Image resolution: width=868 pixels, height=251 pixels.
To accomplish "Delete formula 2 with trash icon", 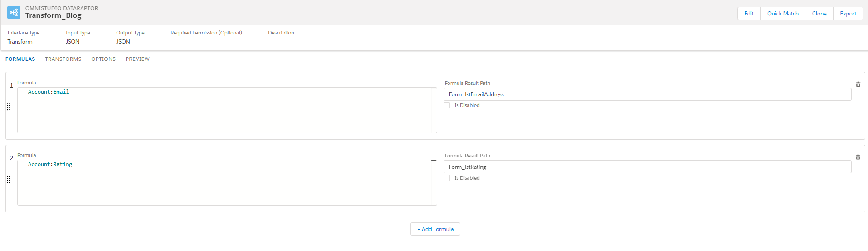I will click(x=858, y=157).
